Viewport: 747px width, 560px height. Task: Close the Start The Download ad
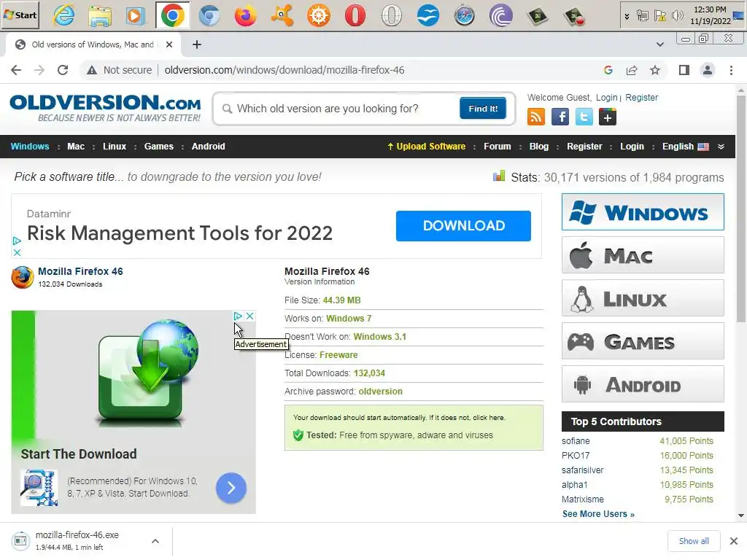(x=249, y=316)
